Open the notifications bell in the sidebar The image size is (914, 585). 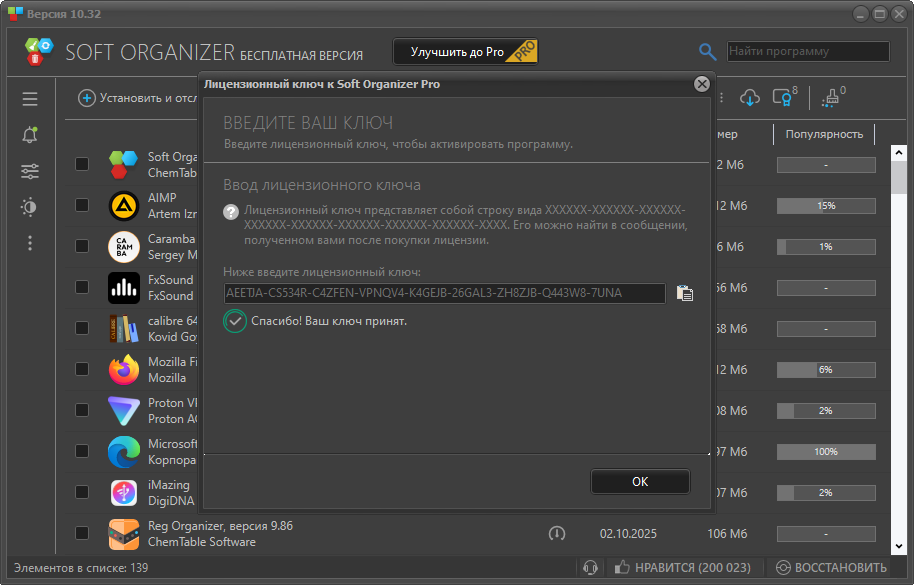pyautogui.click(x=30, y=136)
